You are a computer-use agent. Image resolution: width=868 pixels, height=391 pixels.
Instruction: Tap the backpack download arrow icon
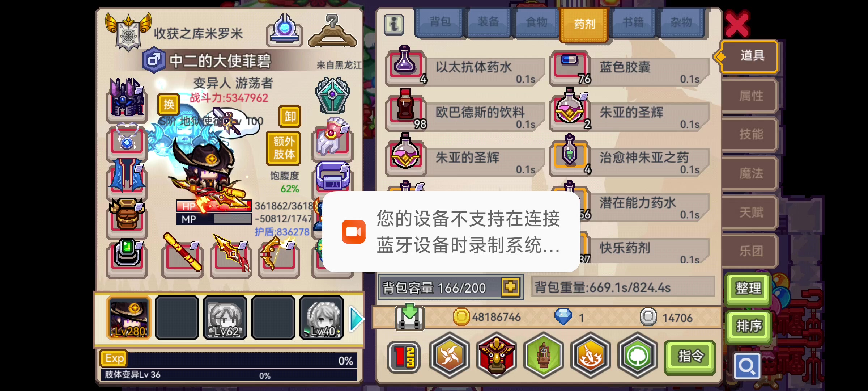pyautogui.click(x=409, y=317)
